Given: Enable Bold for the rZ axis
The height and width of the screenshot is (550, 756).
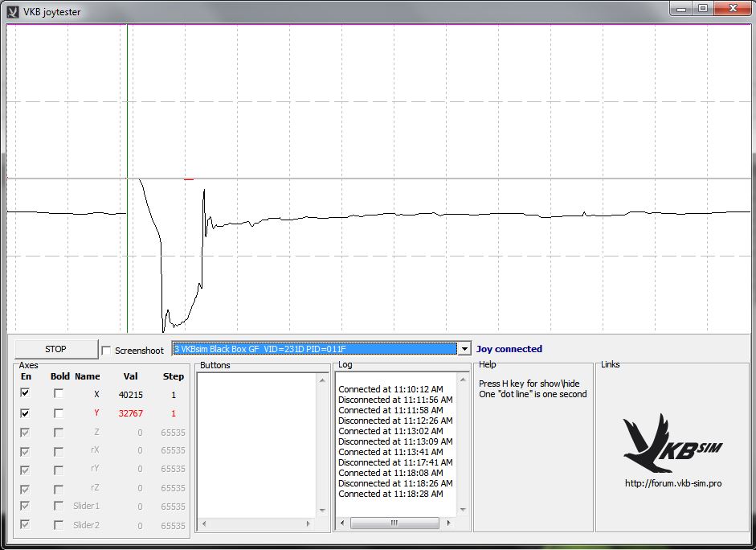Looking at the screenshot, I should point(59,489).
